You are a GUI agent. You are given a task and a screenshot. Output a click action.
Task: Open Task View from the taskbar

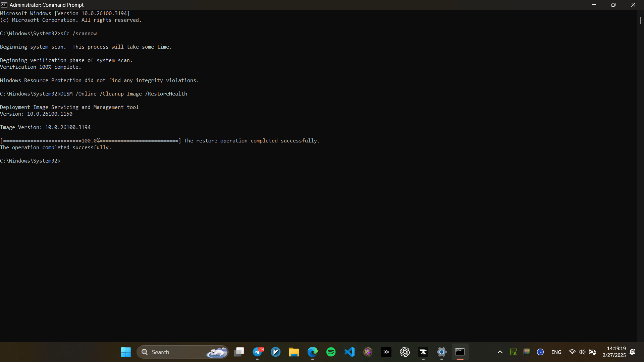tap(239, 352)
